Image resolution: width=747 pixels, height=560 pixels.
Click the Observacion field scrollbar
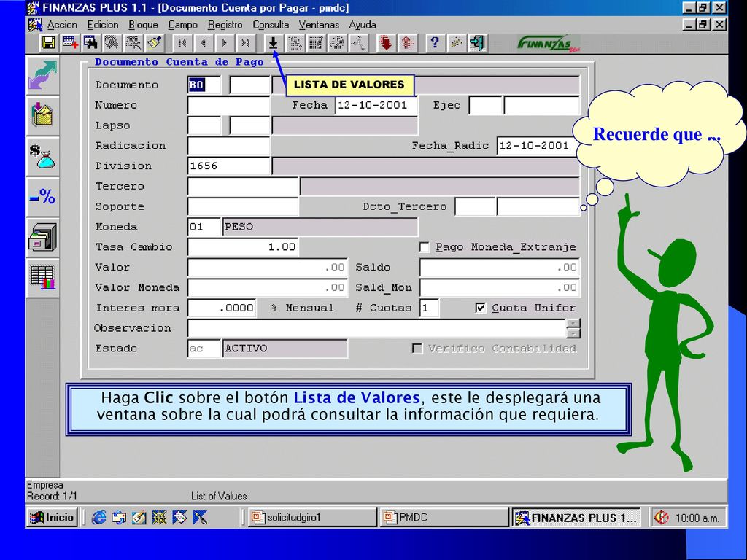[573, 328]
